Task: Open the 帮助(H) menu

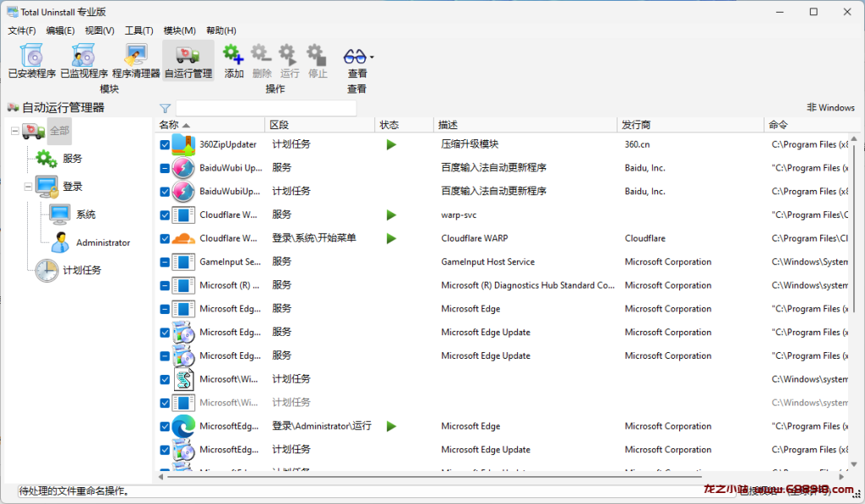Action: [x=221, y=30]
